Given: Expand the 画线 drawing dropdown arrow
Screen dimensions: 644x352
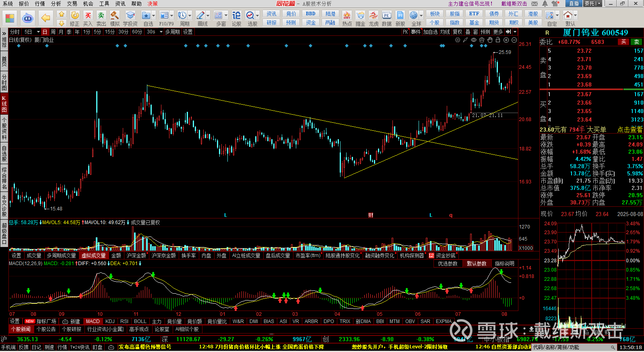Looking at the screenshot, I should (208, 16).
